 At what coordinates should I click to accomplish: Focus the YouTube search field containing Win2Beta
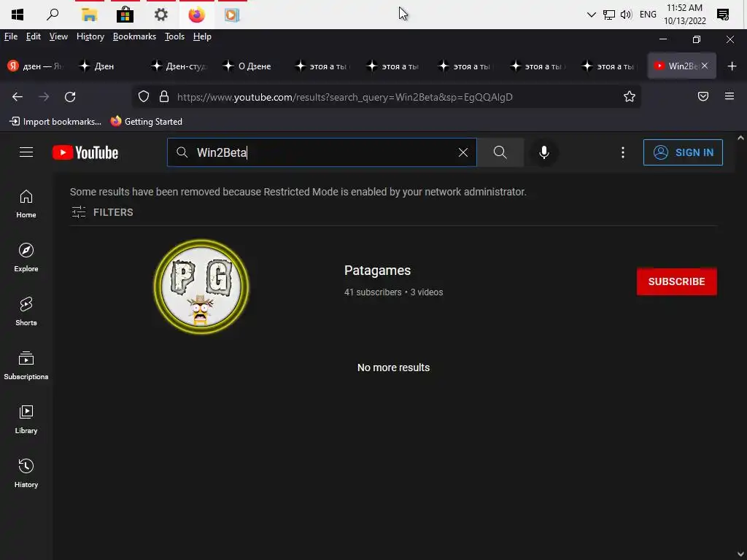(322, 152)
